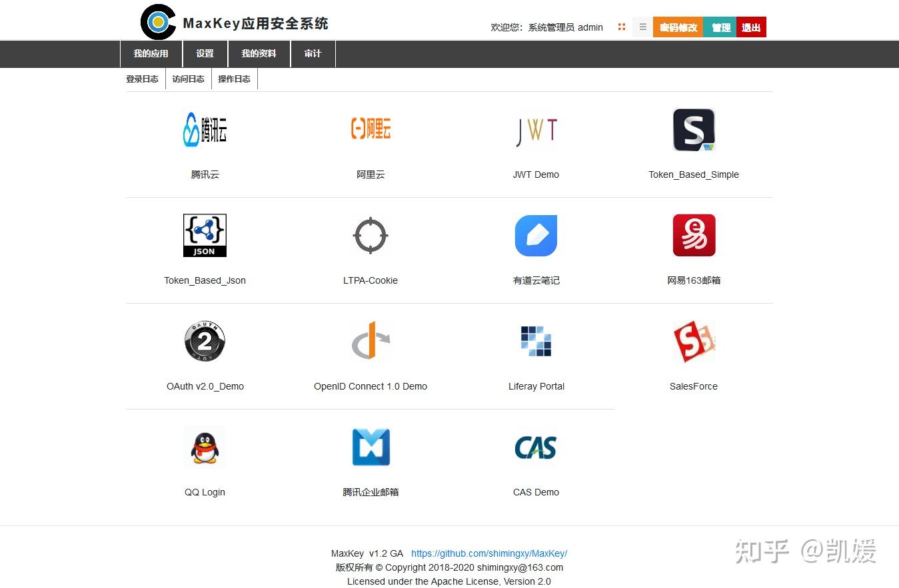Switch to the 设置 tab
The image size is (899, 588).
205,53
